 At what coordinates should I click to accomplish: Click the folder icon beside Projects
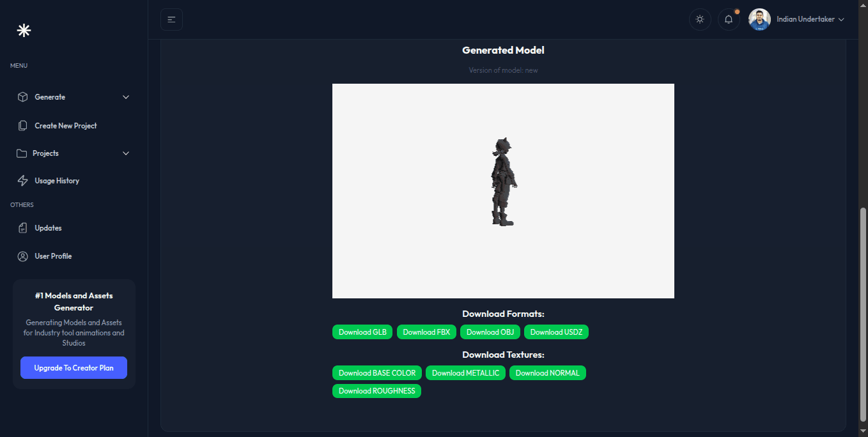[22, 153]
